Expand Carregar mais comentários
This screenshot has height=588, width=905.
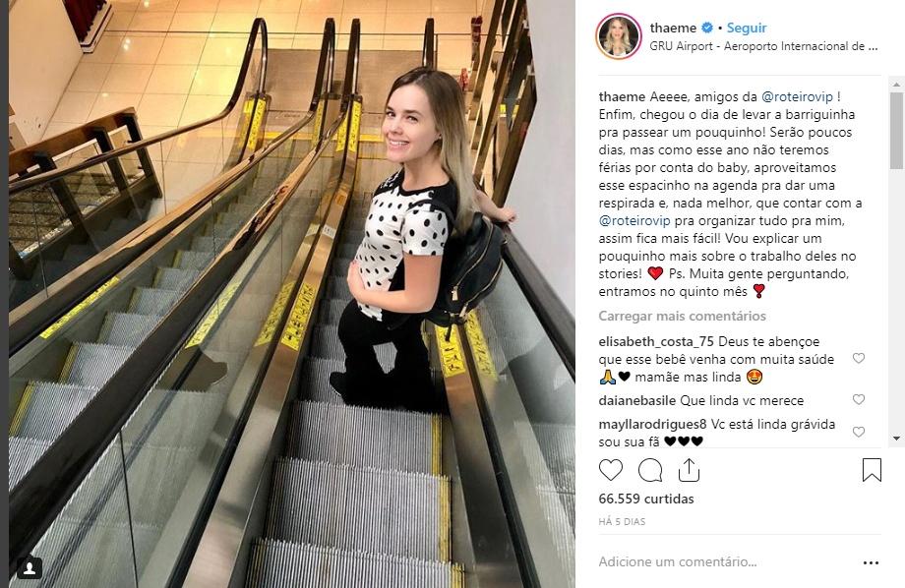click(683, 317)
